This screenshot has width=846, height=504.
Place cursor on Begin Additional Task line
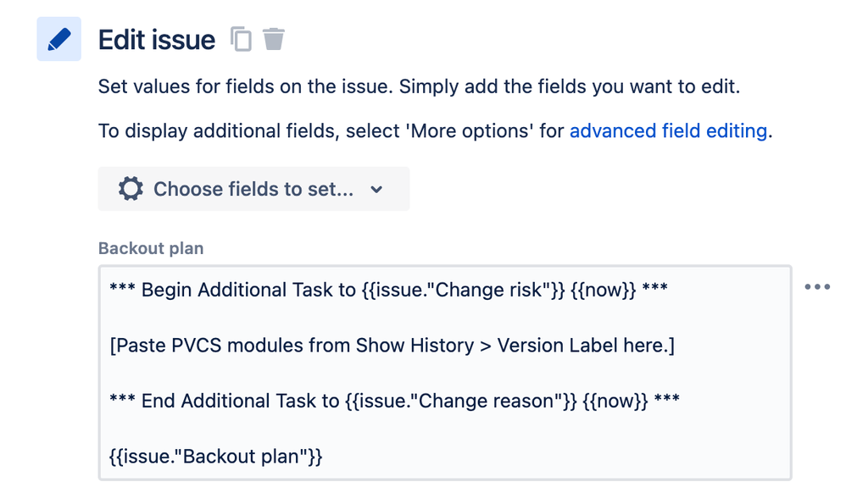pos(388,290)
